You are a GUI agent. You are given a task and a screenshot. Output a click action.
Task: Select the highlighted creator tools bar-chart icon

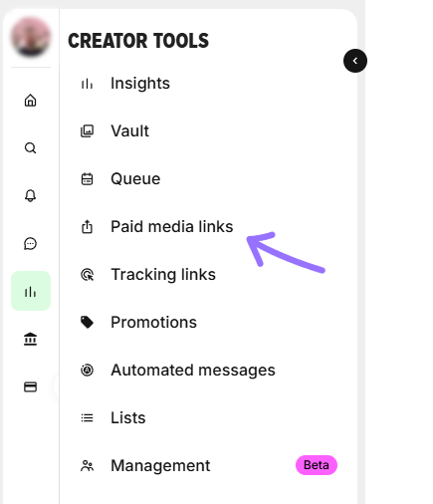point(31,291)
